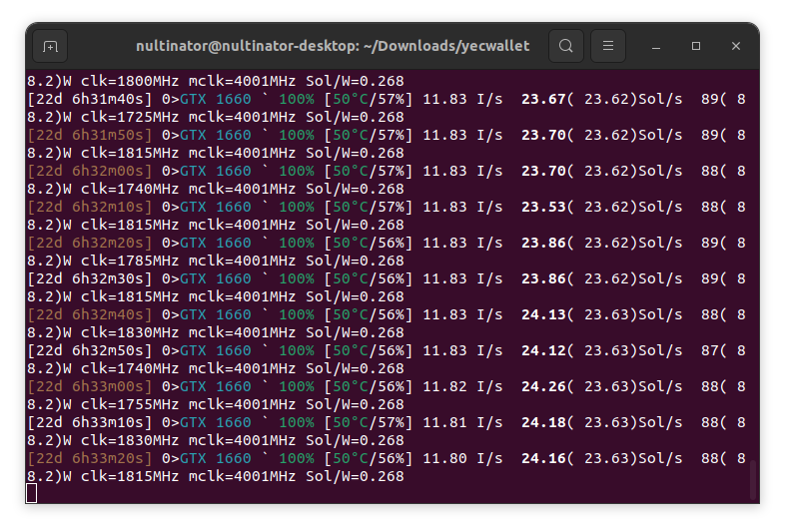Click the 23.53 Sol/s value
Image resolution: width=785 pixels, height=532 pixels.
click(543, 207)
